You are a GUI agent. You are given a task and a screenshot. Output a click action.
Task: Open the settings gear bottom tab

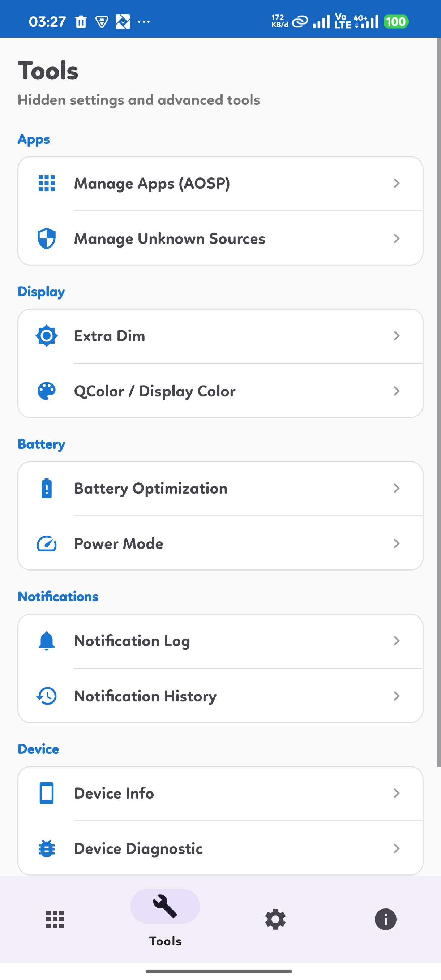pos(275,920)
